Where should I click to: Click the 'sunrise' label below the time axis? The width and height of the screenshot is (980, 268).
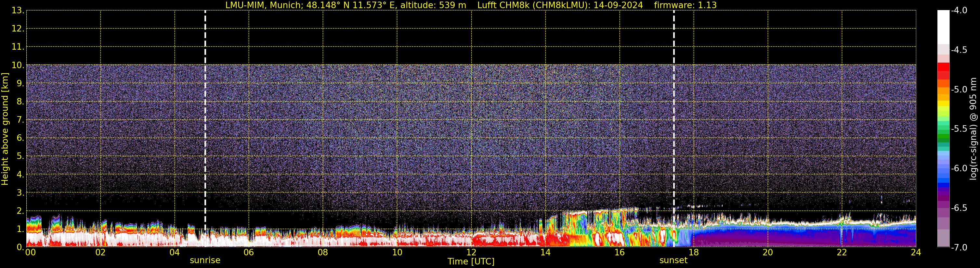[205, 261]
